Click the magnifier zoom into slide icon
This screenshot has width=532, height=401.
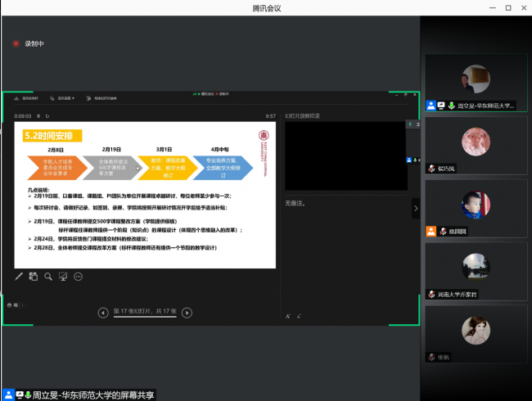coord(49,277)
